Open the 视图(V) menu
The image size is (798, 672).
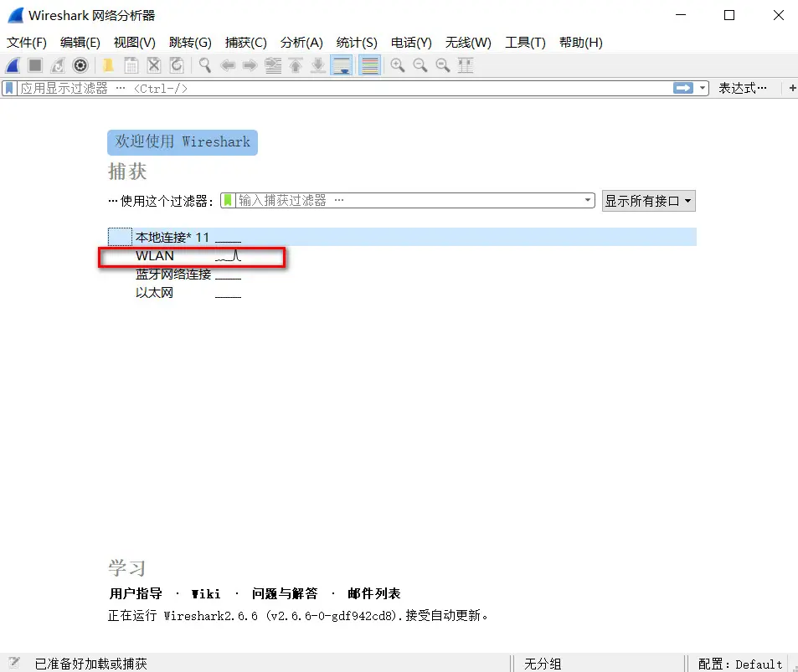pos(134,43)
